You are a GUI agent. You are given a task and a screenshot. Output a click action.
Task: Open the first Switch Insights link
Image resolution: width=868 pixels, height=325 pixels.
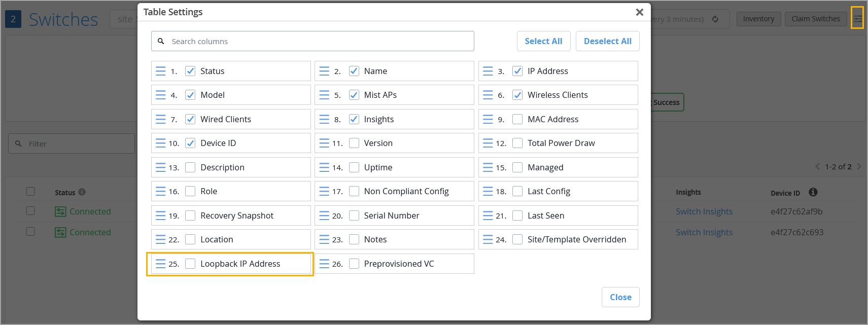pos(704,211)
